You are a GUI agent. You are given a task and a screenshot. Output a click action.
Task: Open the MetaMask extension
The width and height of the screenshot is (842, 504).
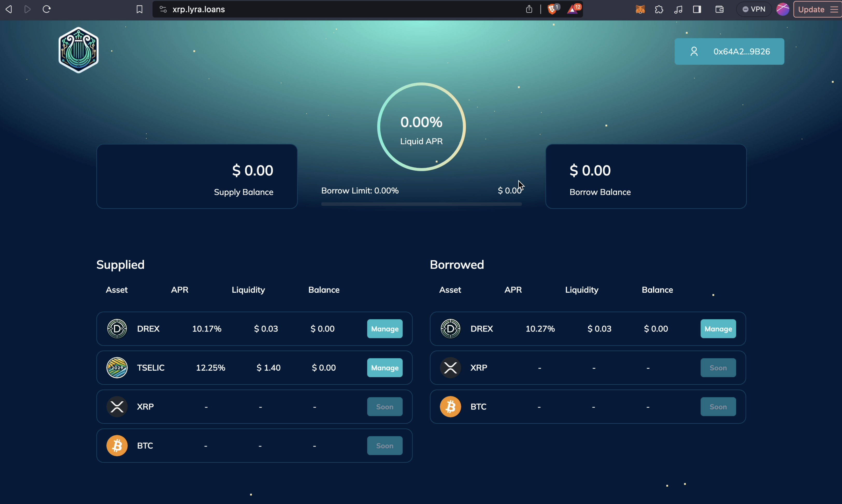click(x=640, y=9)
